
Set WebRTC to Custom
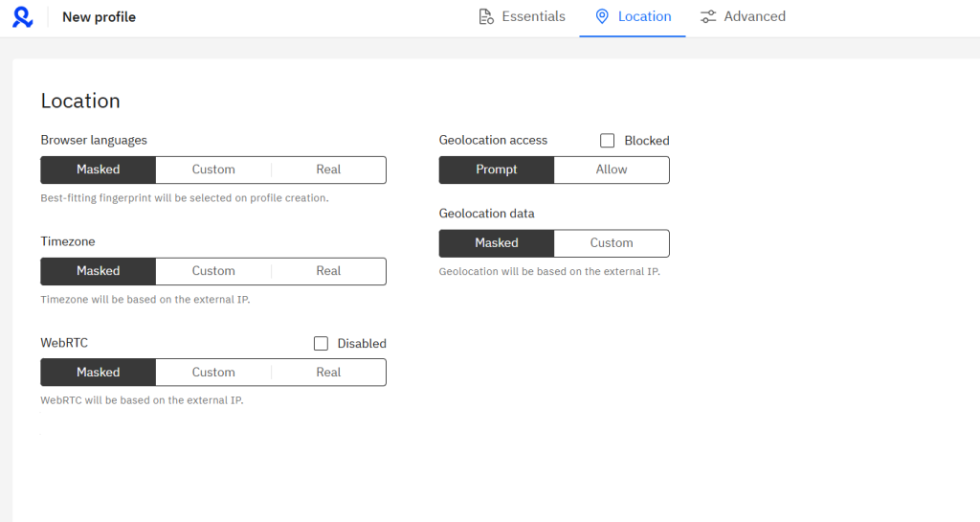(x=213, y=373)
